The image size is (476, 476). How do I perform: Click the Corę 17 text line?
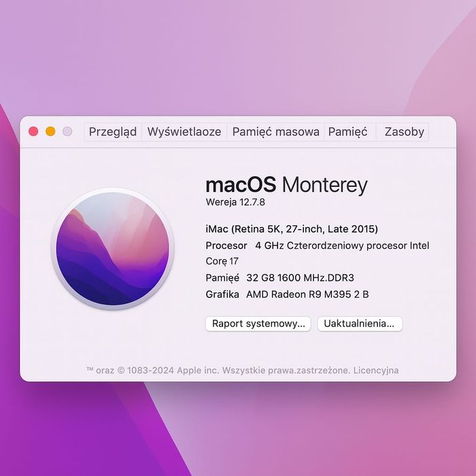pos(222,261)
